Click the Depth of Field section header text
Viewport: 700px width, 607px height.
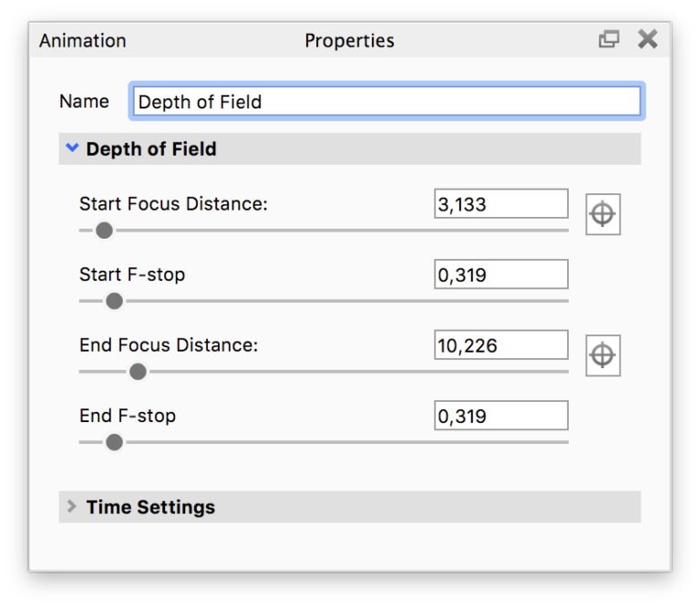(151, 149)
